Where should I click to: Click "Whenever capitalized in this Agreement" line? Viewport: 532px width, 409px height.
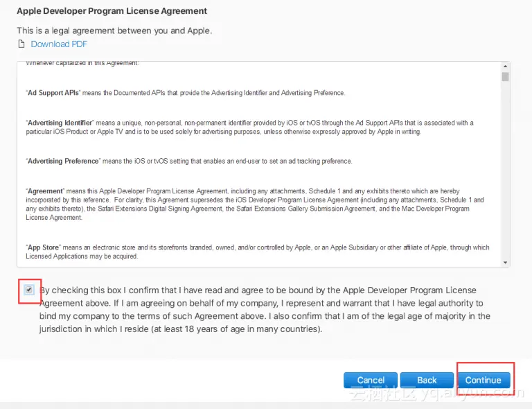(x=82, y=64)
